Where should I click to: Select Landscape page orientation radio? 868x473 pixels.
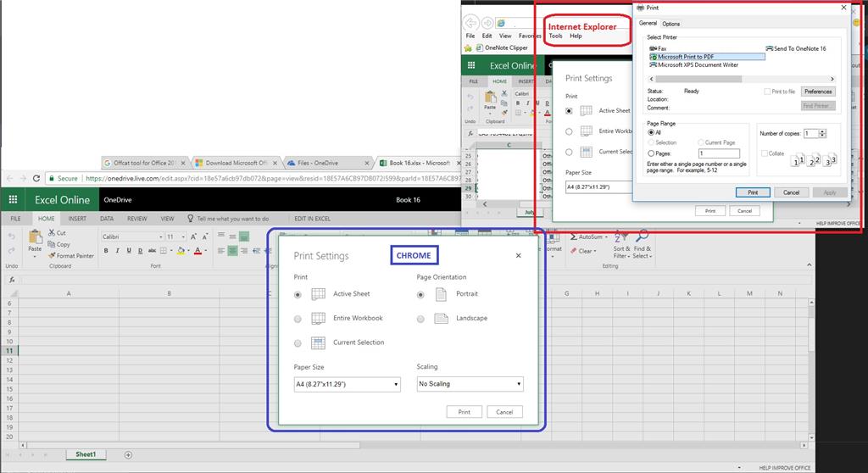[x=420, y=319]
